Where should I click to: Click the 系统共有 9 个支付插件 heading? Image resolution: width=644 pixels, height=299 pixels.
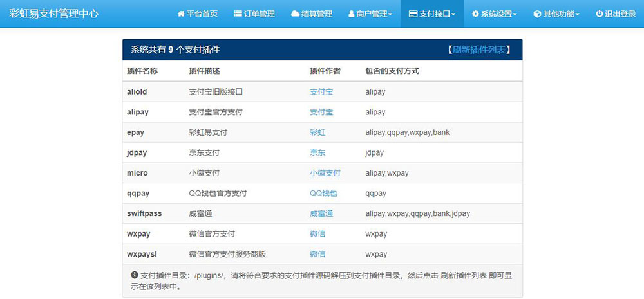pos(175,50)
